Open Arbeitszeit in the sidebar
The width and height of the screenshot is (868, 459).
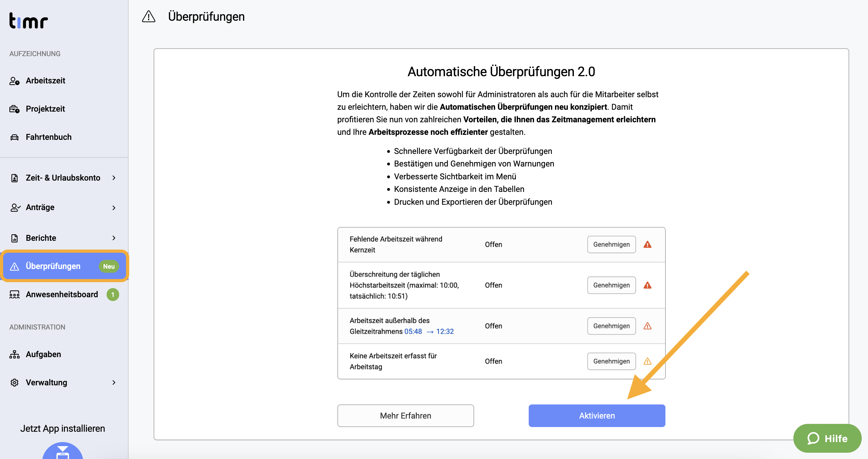pos(64,81)
